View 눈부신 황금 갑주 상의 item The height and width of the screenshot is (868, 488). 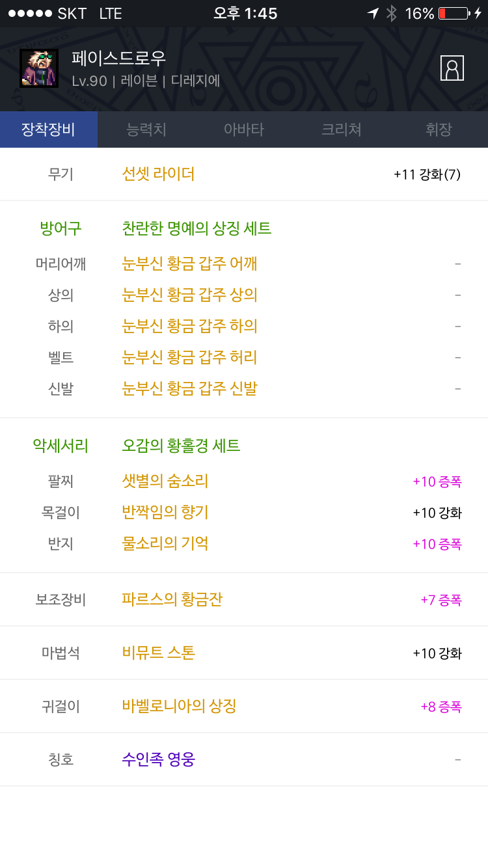coord(189,295)
